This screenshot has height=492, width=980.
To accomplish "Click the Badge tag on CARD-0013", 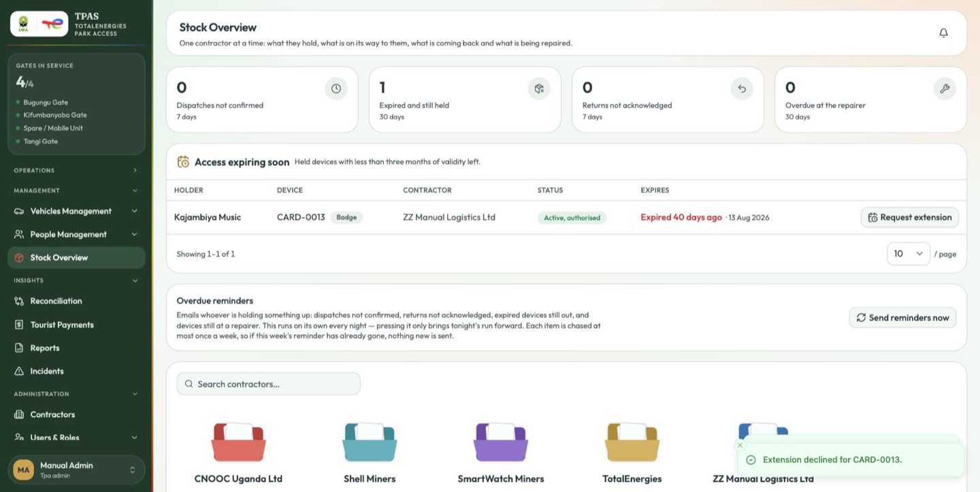I will pos(346,217).
